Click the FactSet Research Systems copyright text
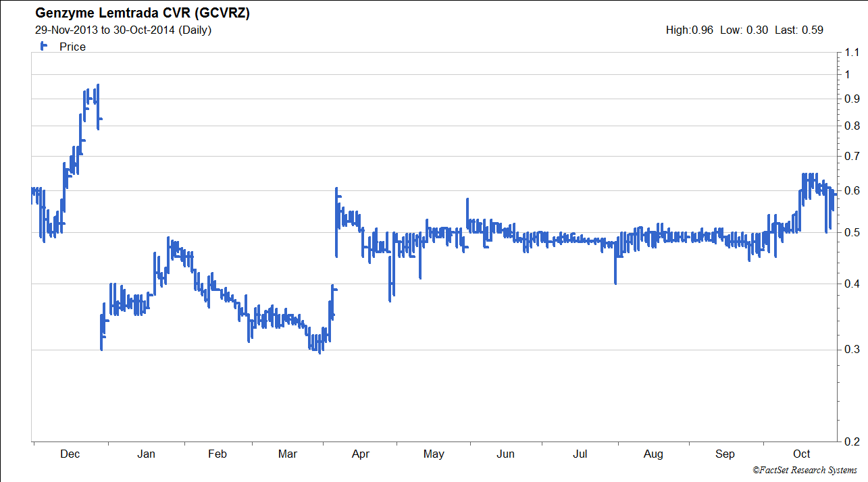Image resolution: width=868 pixels, height=482 pixels. tap(805, 470)
